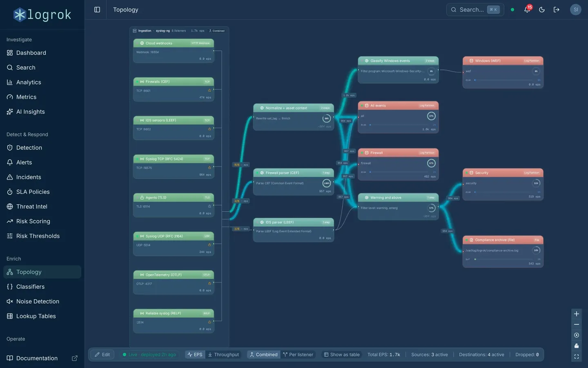The image size is (588, 368).
Task: Open the Metrics page
Action: [42, 97]
